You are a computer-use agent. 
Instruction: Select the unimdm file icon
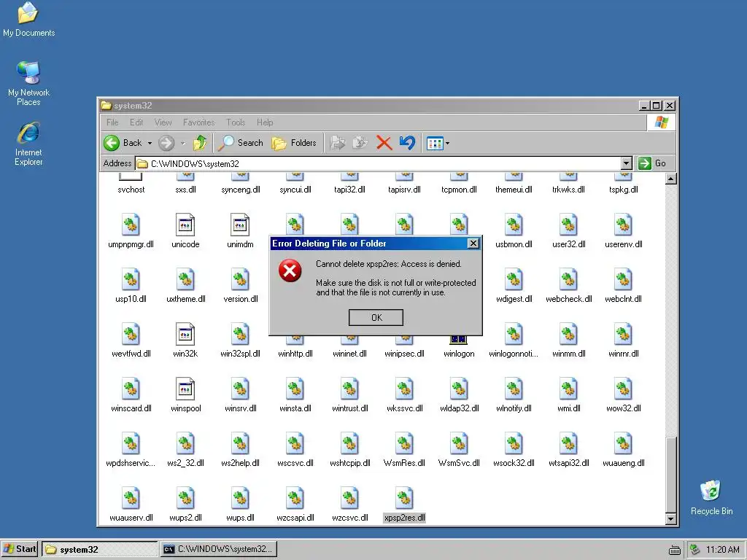tap(240, 225)
